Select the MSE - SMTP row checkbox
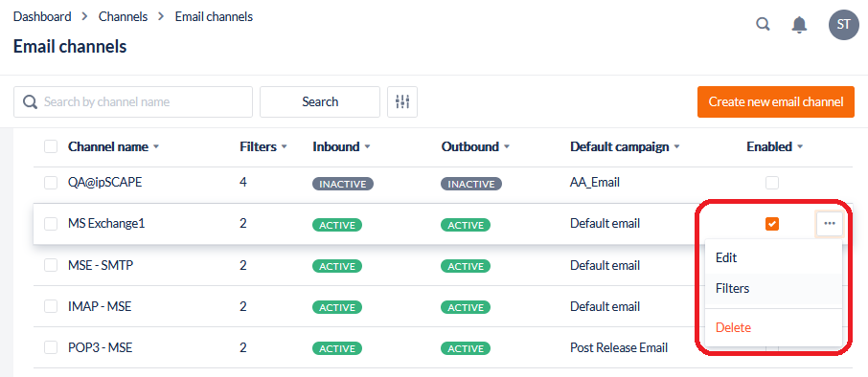Screen dimensions: 868x377 (51, 265)
